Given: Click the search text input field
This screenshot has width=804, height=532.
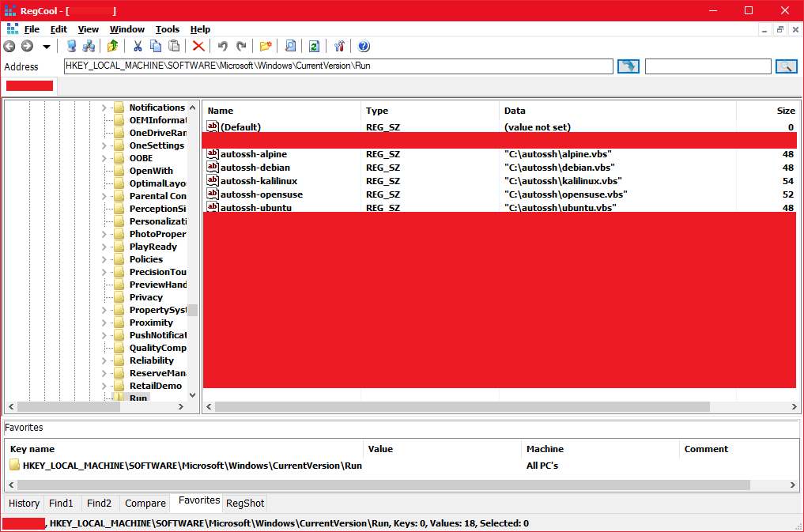Looking at the screenshot, I should coord(708,66).
